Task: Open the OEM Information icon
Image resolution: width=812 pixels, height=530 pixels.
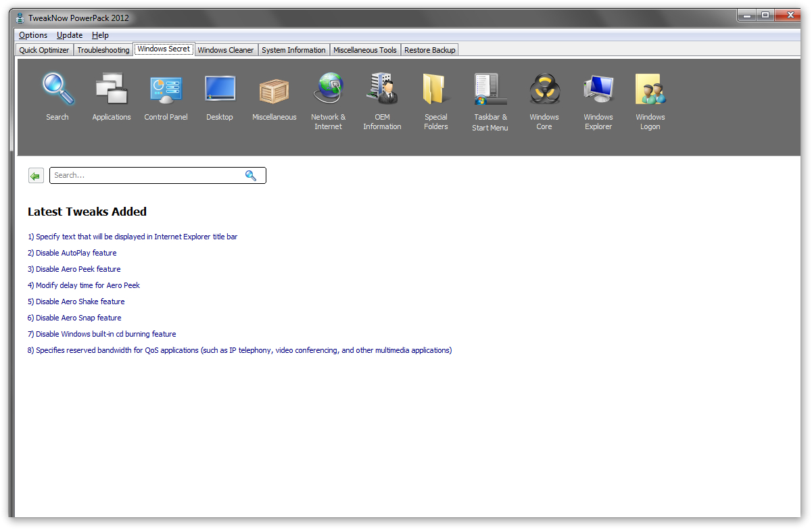Action: coord(382,89)
